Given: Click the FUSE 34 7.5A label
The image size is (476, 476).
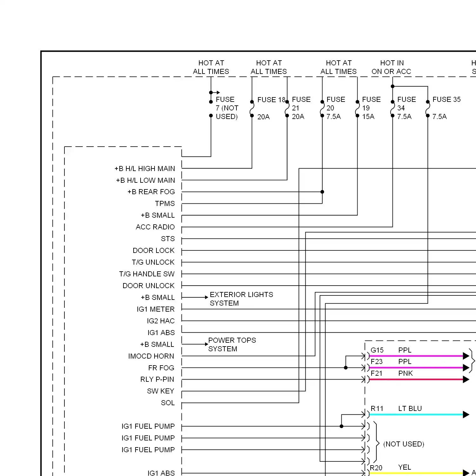Looking at the screenshot, I should [407, 108].
